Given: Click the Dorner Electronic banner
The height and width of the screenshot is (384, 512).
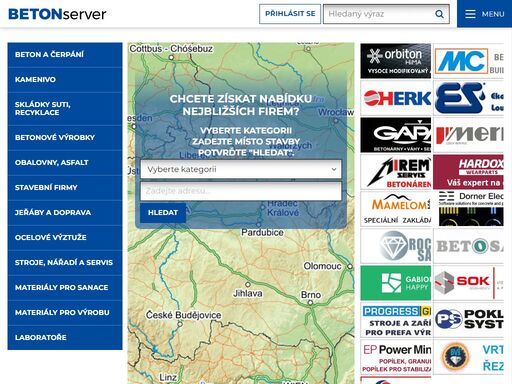Looking at the screenshot, I should pos(469,209).
